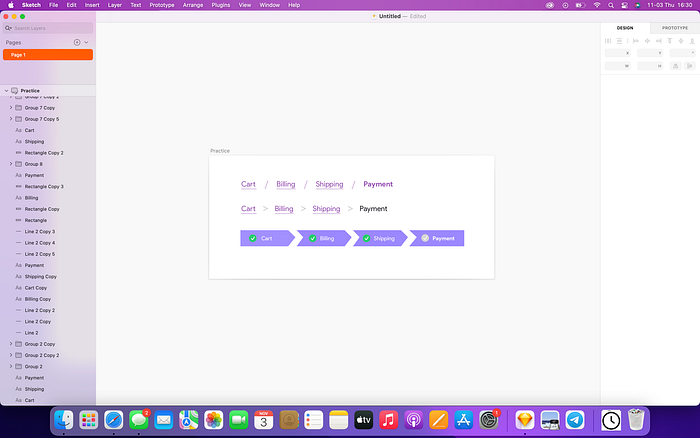Click the green check on Billing step

312,238
